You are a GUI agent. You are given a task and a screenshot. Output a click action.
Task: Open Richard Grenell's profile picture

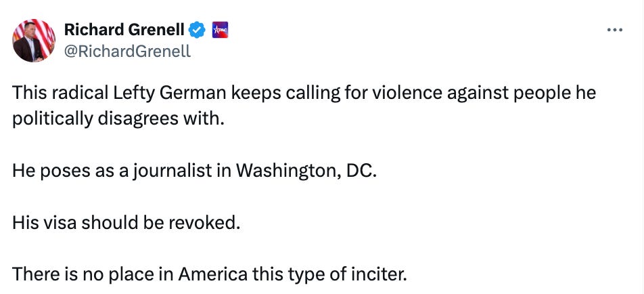[34, 41]
